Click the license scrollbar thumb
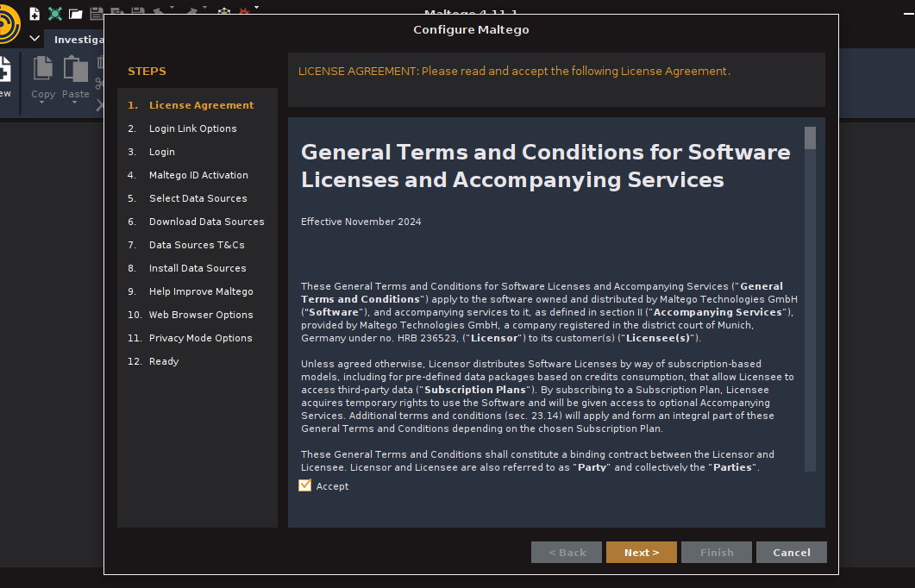This screenshot has height=588, width=915. point(810,138)
